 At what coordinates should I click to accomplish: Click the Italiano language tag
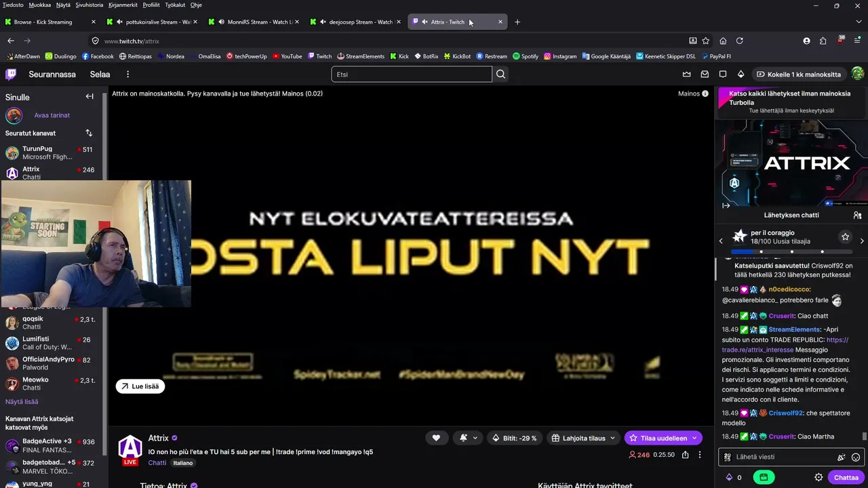click(x=183, y=463)
